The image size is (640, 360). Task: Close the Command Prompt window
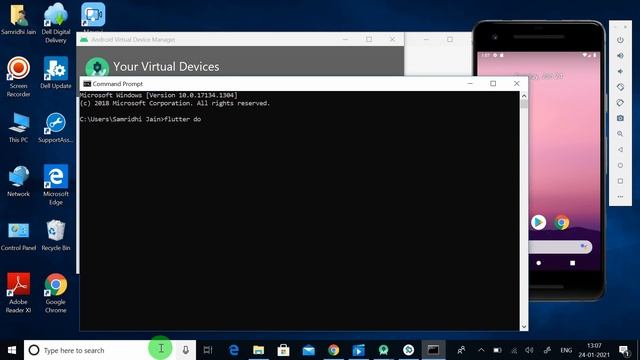pyautogui.click(x=516, y=83)
